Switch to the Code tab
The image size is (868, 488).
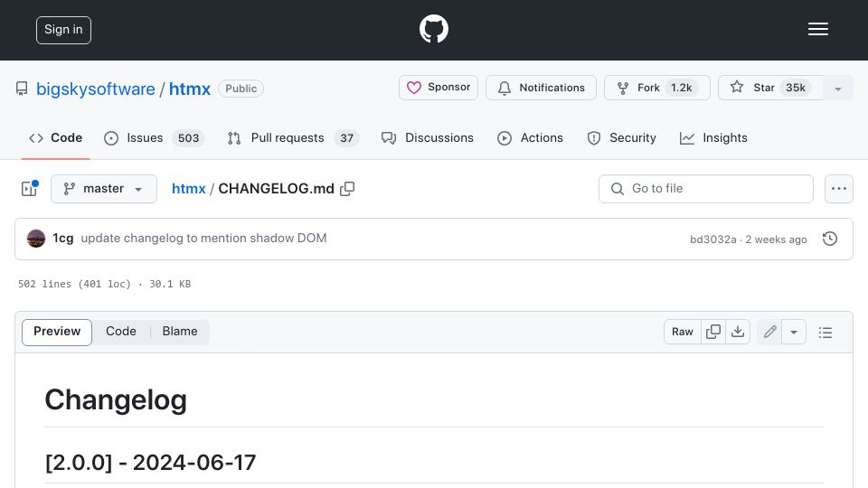pos(55,137)
